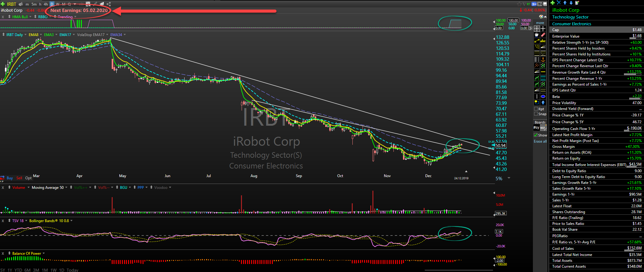Click the buy/sell swap arrows icon
The image size is (644, 272).
point(2,178)
